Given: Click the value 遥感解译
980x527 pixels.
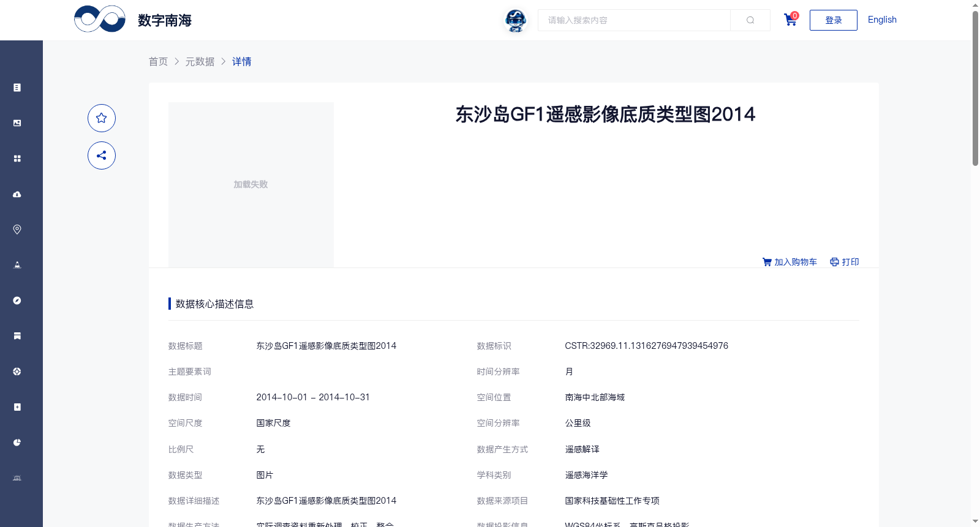Looking at the screenshot, I should coord(582,449).
